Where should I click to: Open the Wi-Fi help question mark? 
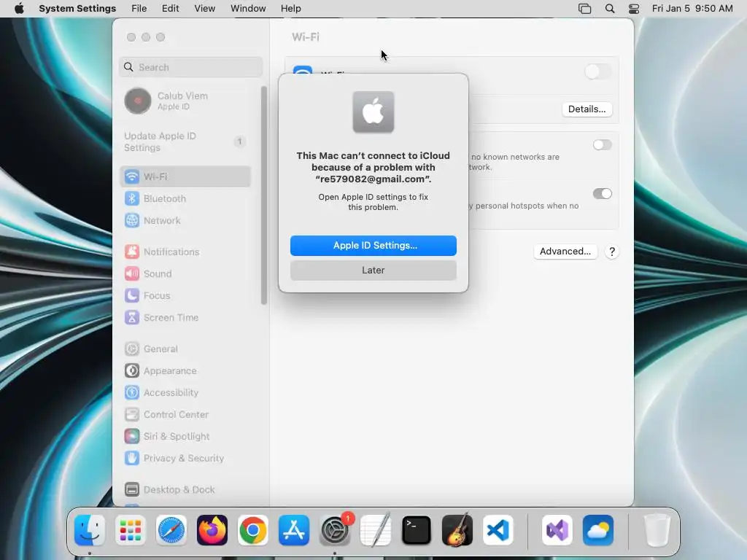612,252
